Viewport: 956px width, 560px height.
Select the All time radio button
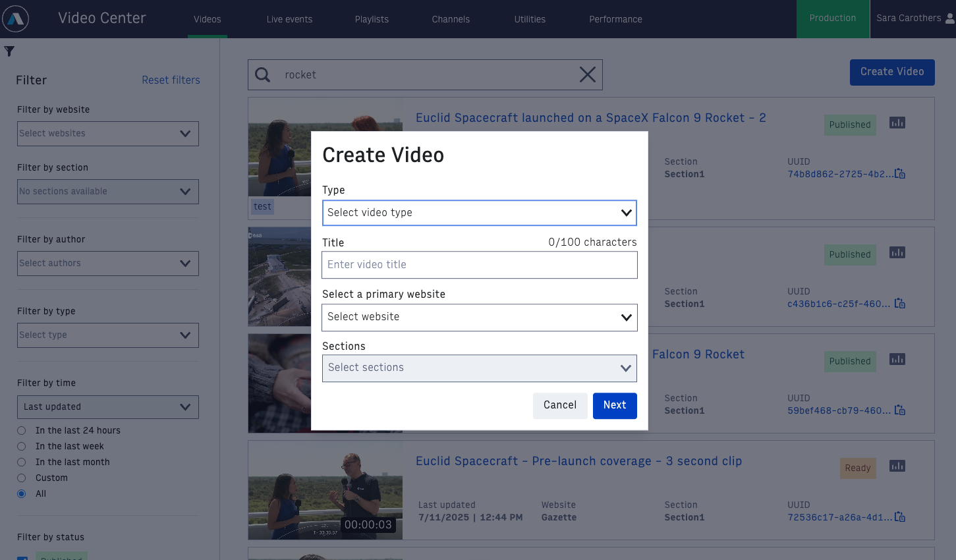(22, 493)
